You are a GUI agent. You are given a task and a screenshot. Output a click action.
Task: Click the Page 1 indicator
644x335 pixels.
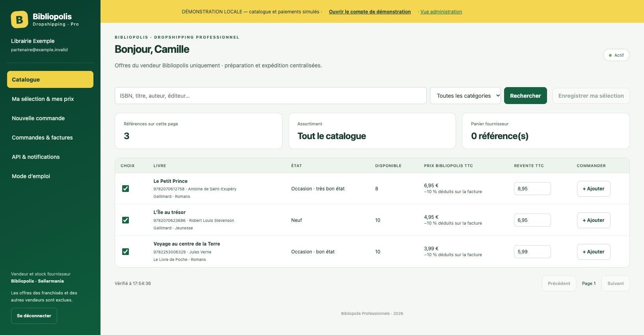[x=589, y=283]
